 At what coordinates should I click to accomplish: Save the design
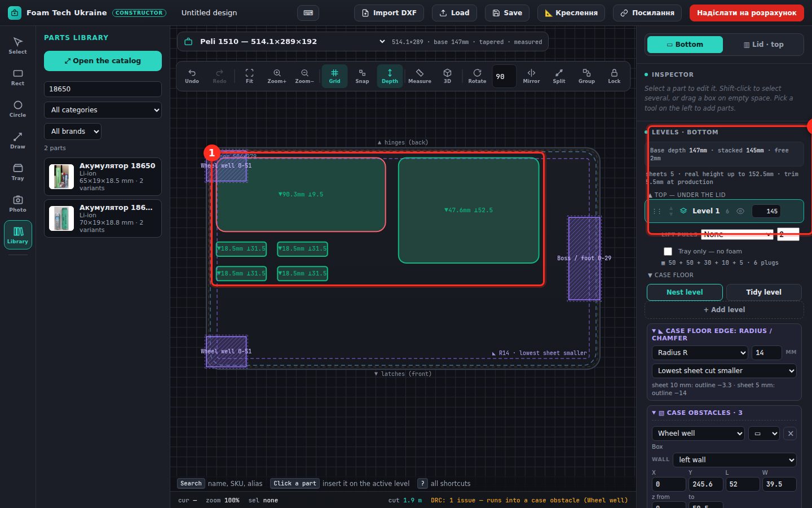507,13
